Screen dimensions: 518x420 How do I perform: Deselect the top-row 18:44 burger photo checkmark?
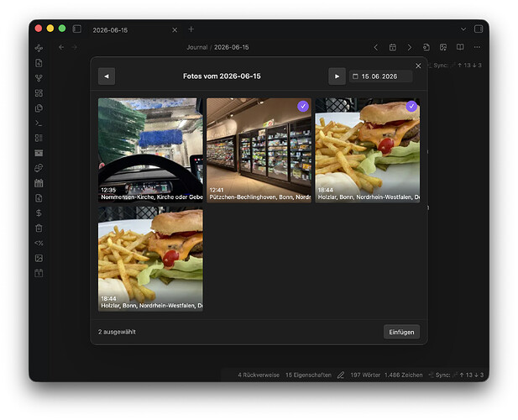tap(411, 107)
